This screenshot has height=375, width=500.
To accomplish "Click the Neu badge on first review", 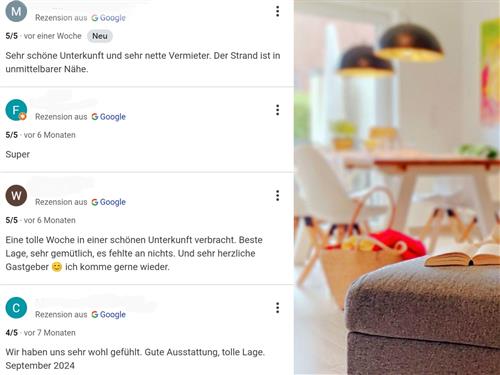I will click(100, 36).
